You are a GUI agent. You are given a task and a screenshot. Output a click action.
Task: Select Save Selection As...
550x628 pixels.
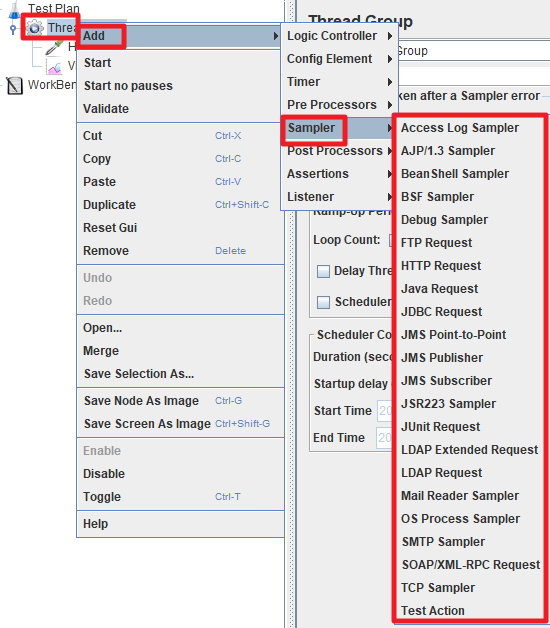[x=180, y=374]
